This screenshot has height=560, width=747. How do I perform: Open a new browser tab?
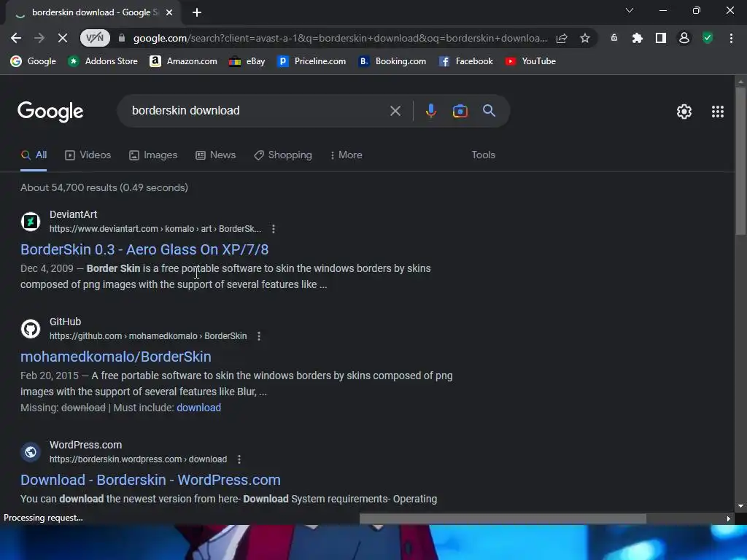coord(197,12)
